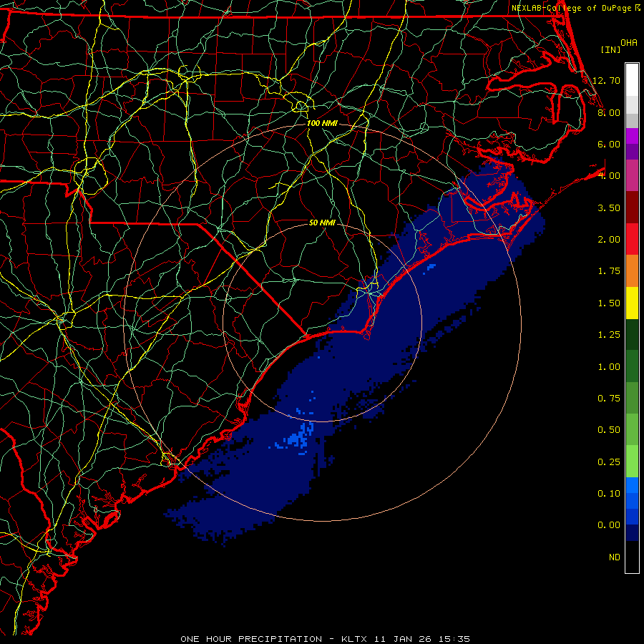Select the '3.50' legend label
The height and width of the screenshot is (644, 644).
609,208
